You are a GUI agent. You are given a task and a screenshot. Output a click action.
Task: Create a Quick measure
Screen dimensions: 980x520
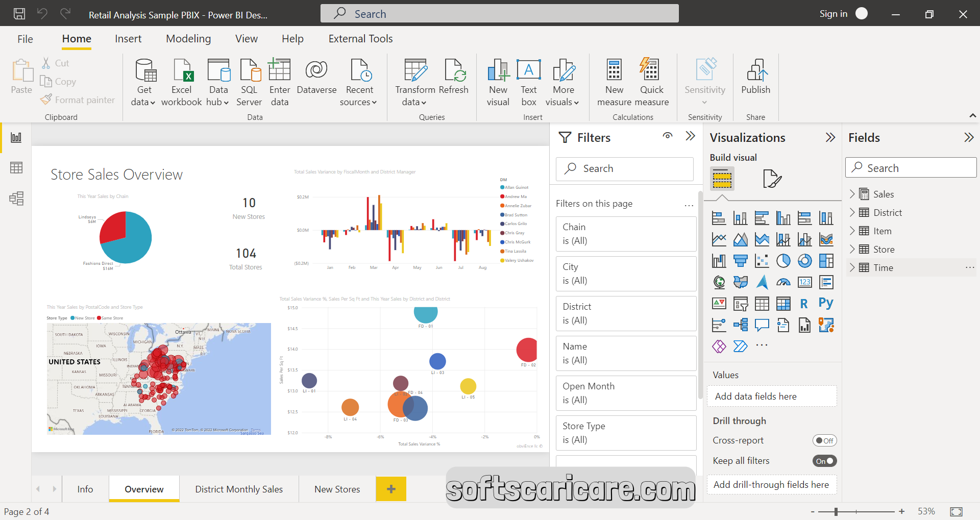652,82
